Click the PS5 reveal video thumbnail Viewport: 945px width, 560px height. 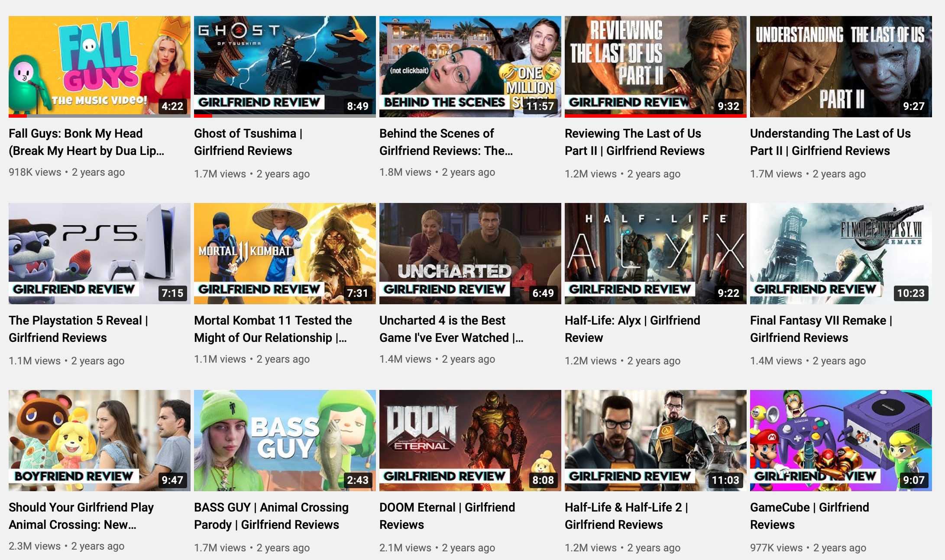[x=99, y=253]
